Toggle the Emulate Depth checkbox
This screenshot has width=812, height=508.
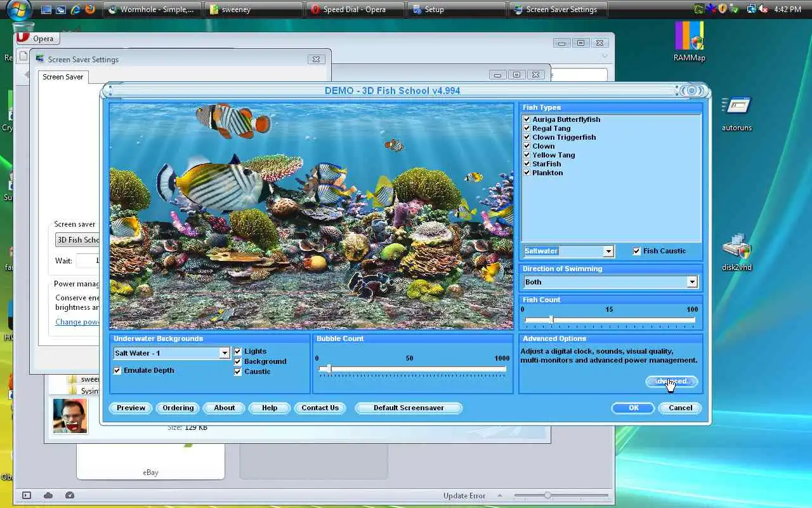click(117, 370)
